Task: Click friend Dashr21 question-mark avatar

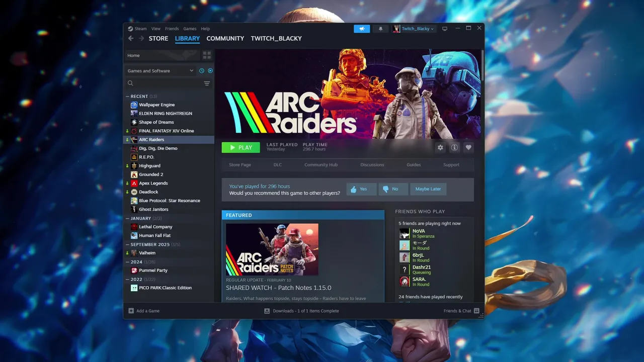Action: [405, 269]
